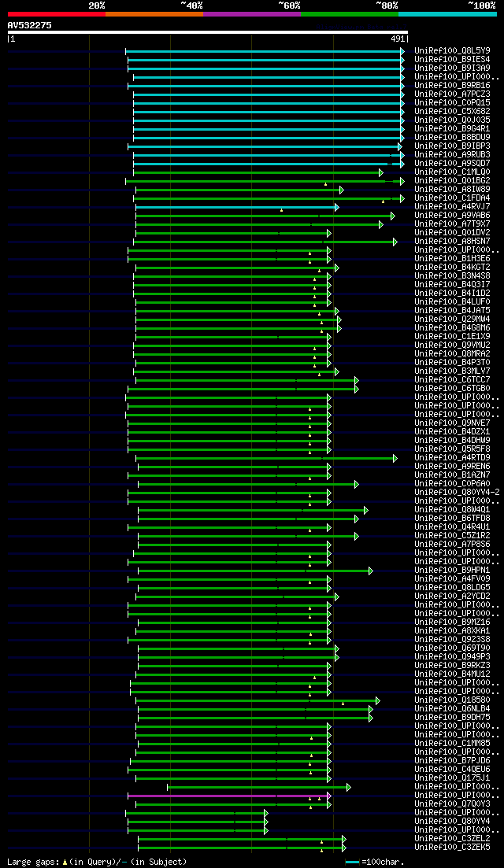Select the UniRef100_A9VAB6 label
Viewport: 504px width, 868px height.
tap(452, 216)
